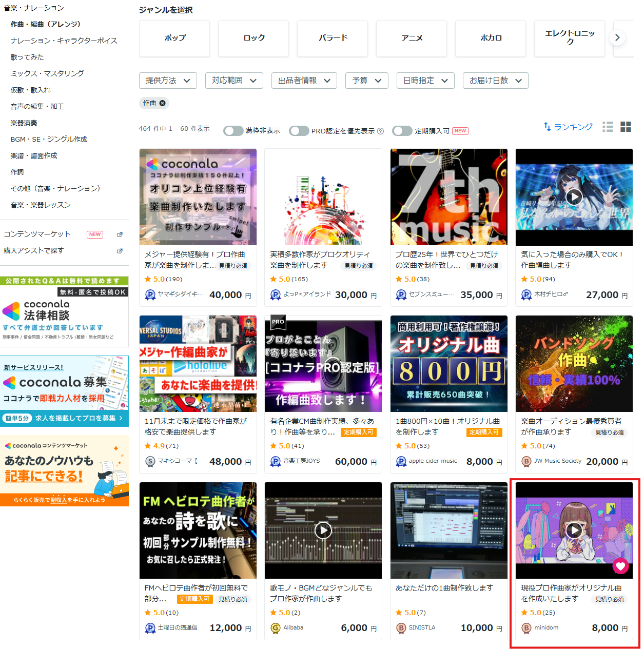Play video on Alibaba service thumbnail
The image size is (644, 649).
[323, 530]
